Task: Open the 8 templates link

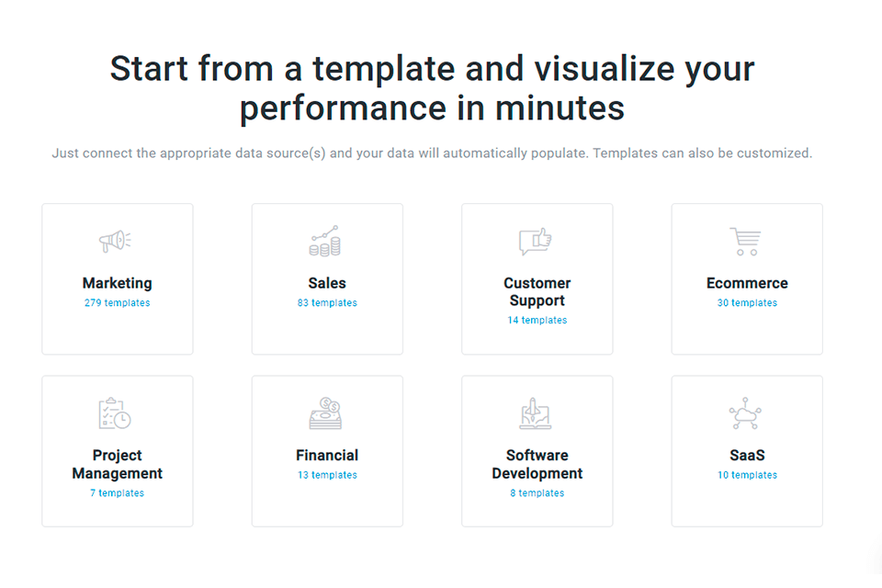Action: point(537,493)
